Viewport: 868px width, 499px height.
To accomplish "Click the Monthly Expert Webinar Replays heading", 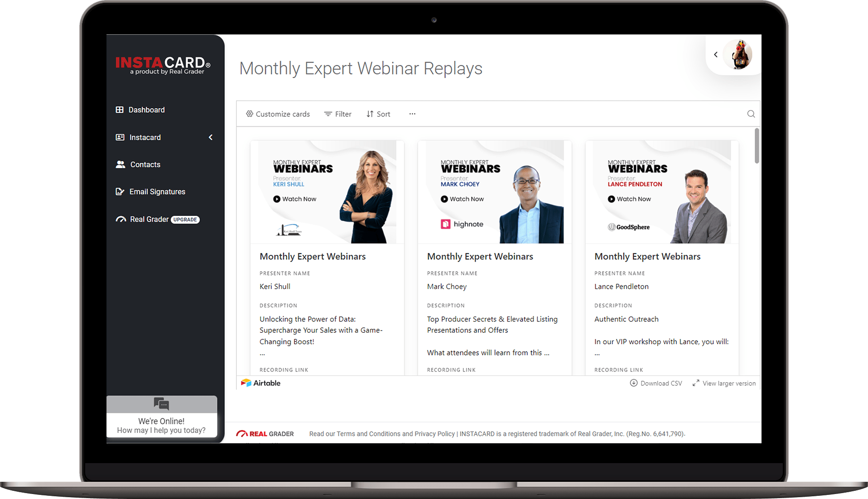I will [361, 68].
